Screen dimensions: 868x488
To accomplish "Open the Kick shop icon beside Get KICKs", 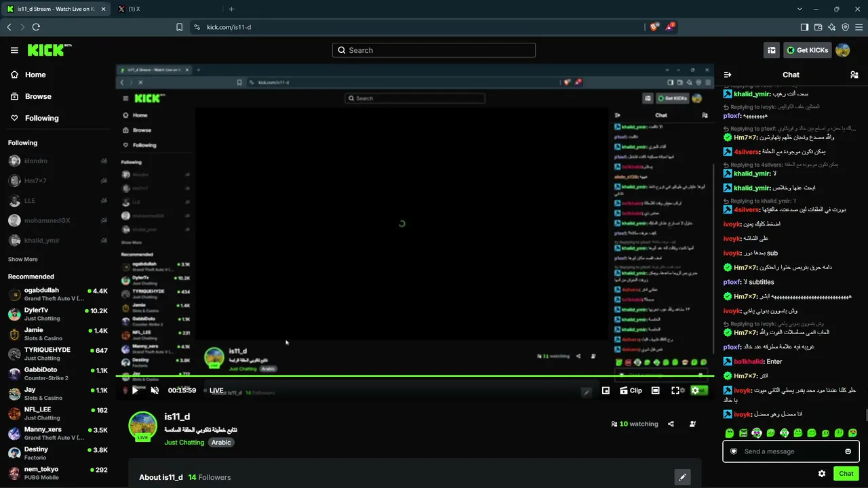I will (771, 50).
